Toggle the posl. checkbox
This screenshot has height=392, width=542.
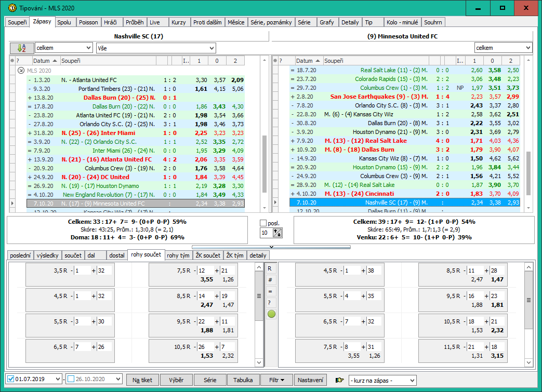pos(263,223)
